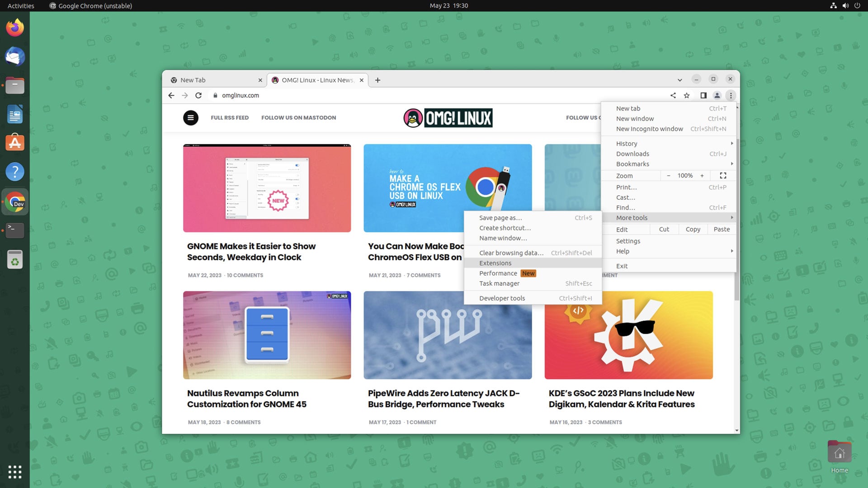Screen dimensions: 868x488
Task: Open a new tab with plus button
Action: 377,80
